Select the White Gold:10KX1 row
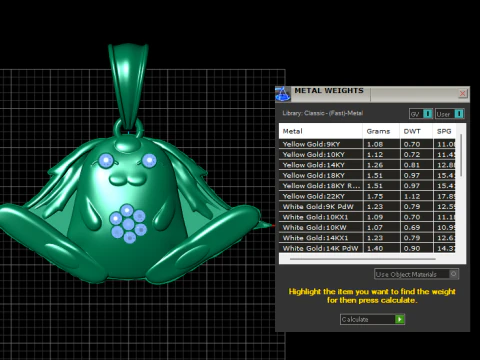 coord(367,217)
